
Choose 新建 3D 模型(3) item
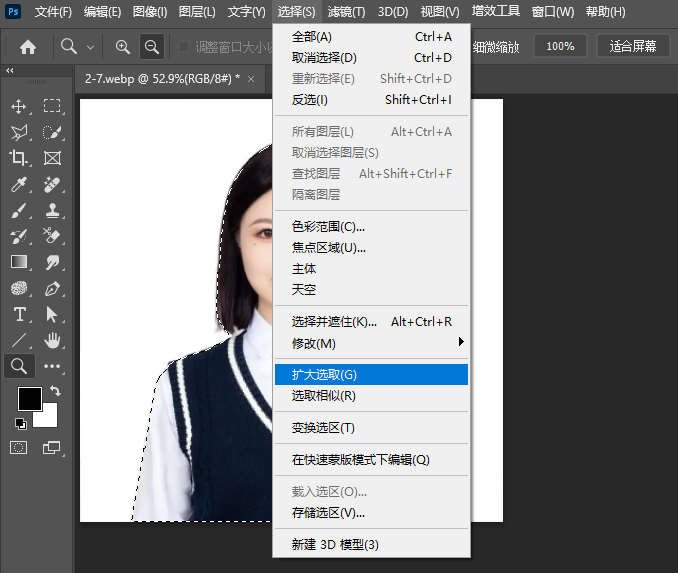click(371, 544)
